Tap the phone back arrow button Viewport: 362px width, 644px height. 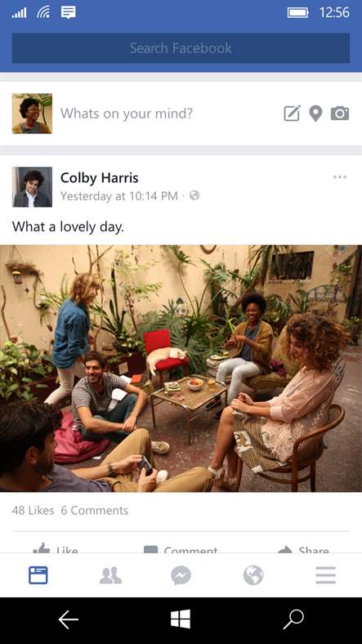coord(68,619)
